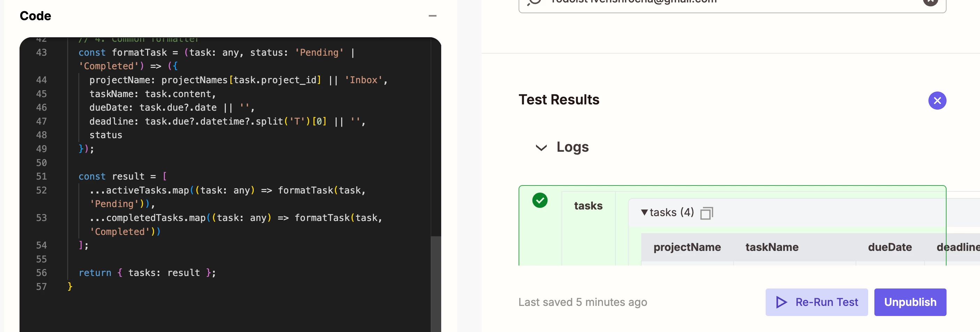The image size is (980, 332).
Task: Click the Unpublish button
Action: coord(910,302)
